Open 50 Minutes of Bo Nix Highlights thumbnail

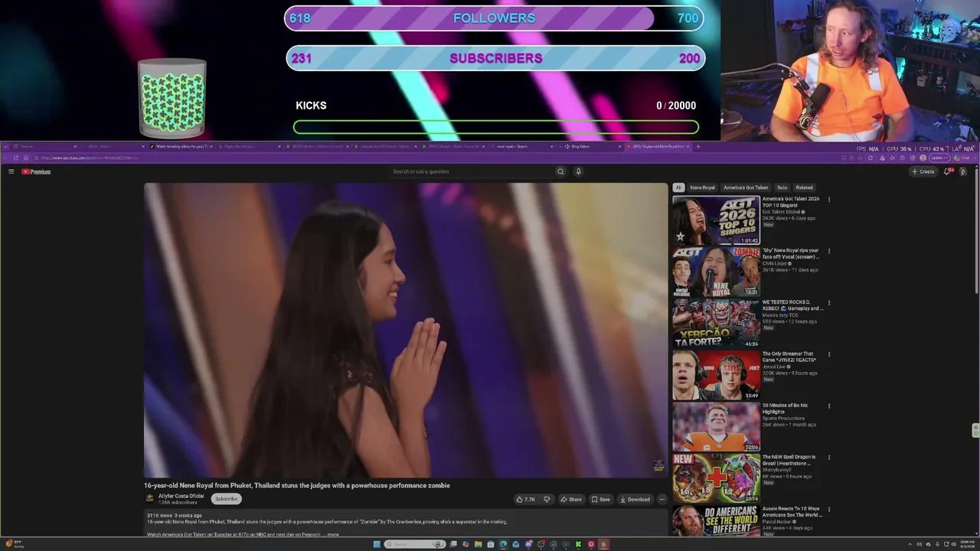716,427
